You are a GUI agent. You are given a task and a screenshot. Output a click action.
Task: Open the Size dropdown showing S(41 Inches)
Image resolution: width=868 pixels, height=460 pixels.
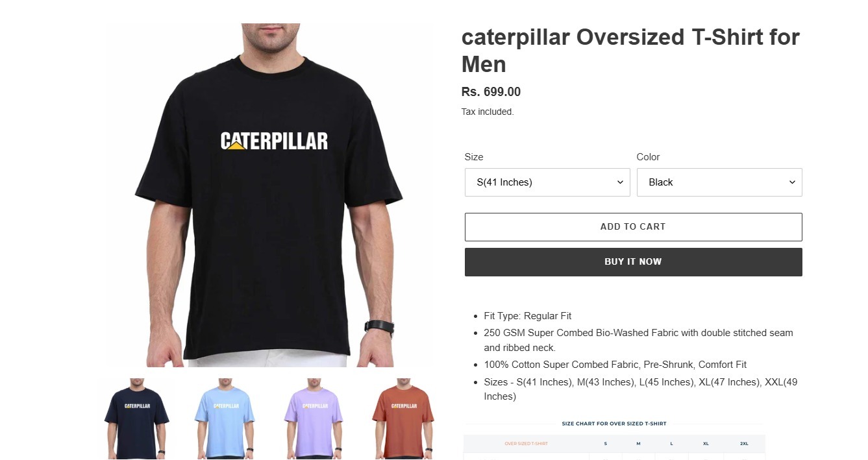point(547,182)
